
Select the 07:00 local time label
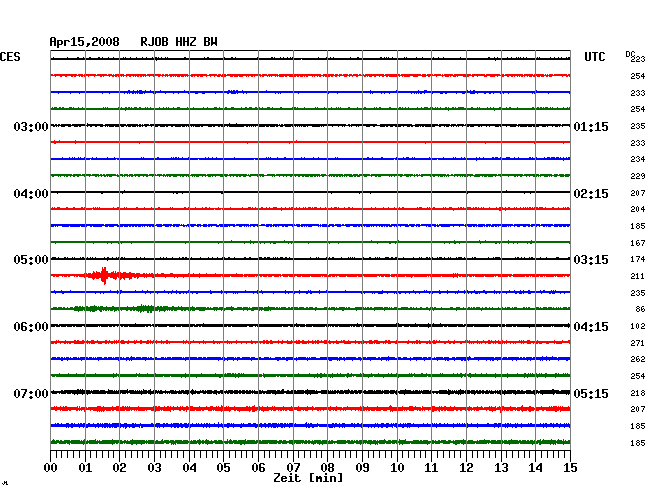[31, 394]
